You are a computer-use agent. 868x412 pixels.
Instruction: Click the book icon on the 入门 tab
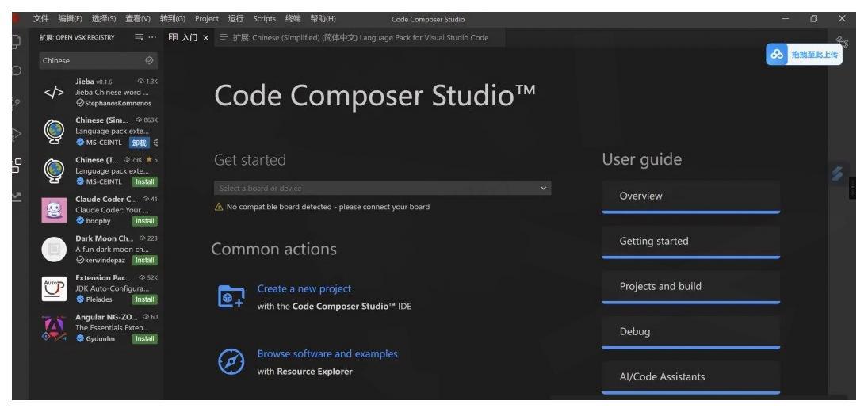pos(173,37)
